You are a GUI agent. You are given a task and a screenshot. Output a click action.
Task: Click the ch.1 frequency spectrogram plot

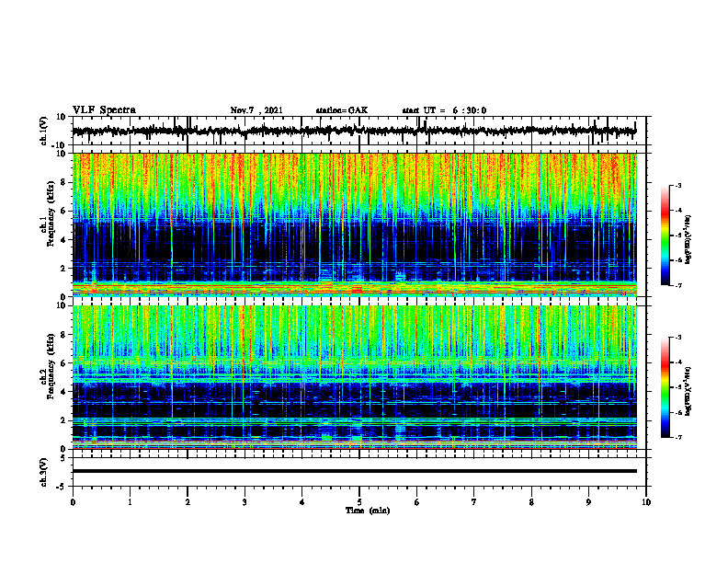click(355, 224)
